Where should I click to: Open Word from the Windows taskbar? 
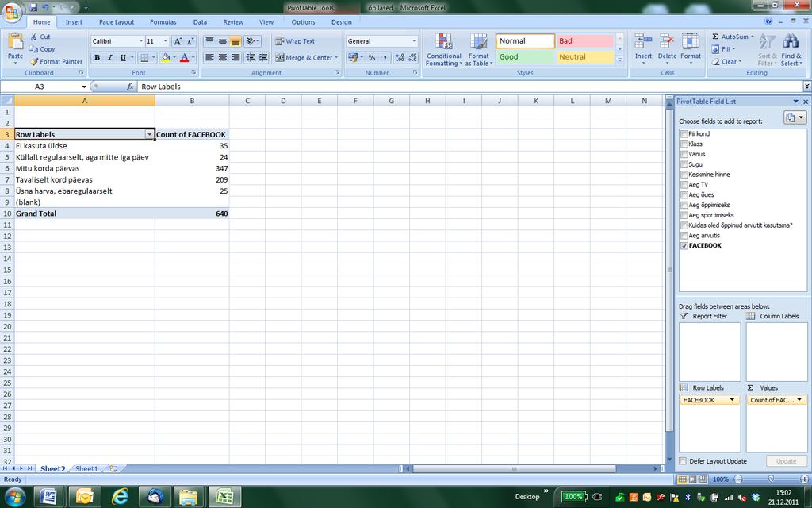pyautogui.click(x=48, y=497)
